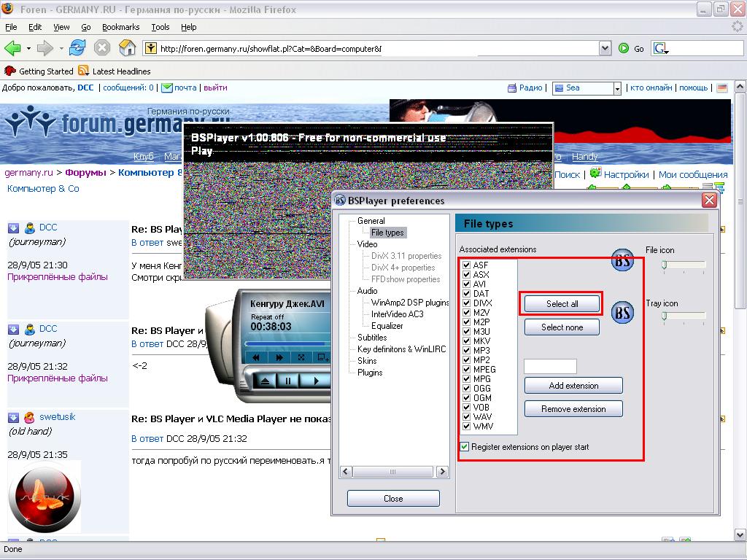Open the File menu in Firefox
The image size is (747, 560).
click(x=11, y=27)
